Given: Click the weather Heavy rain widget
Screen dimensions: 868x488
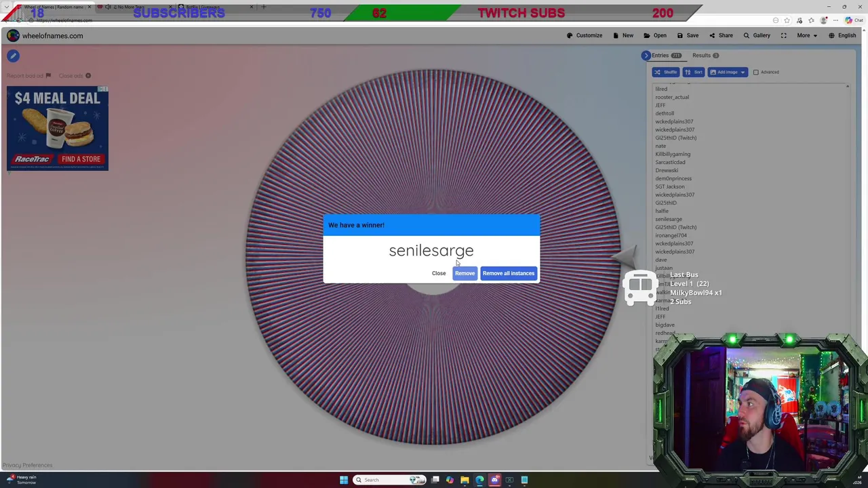Looking at the screenshot, I should pos(20,479).
